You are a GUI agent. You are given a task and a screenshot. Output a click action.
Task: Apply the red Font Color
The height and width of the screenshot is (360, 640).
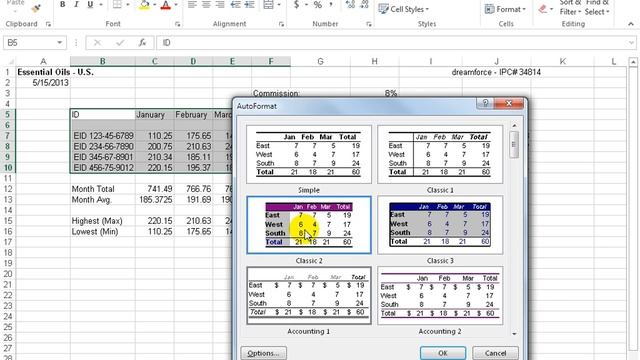coord(165,5)
